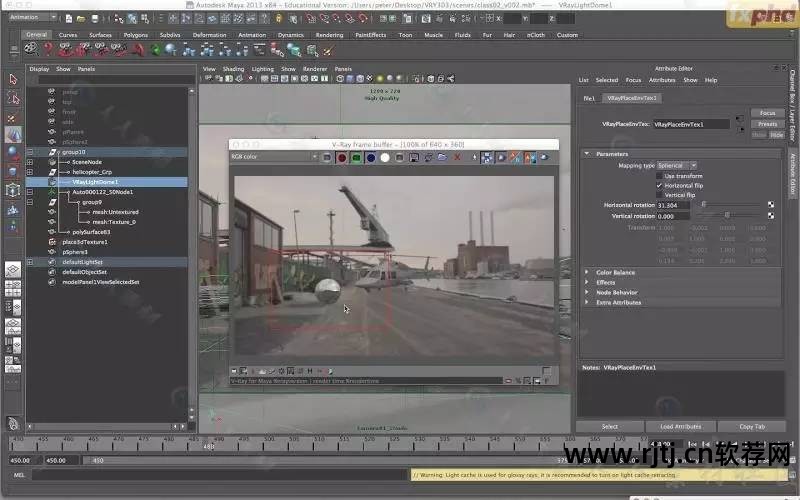Switch to the file1 tab in Attribute Editor

click(589, 98)
